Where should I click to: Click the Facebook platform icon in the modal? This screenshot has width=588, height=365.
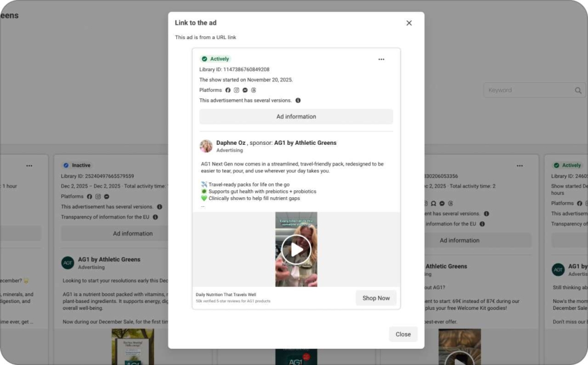point(228,90)
